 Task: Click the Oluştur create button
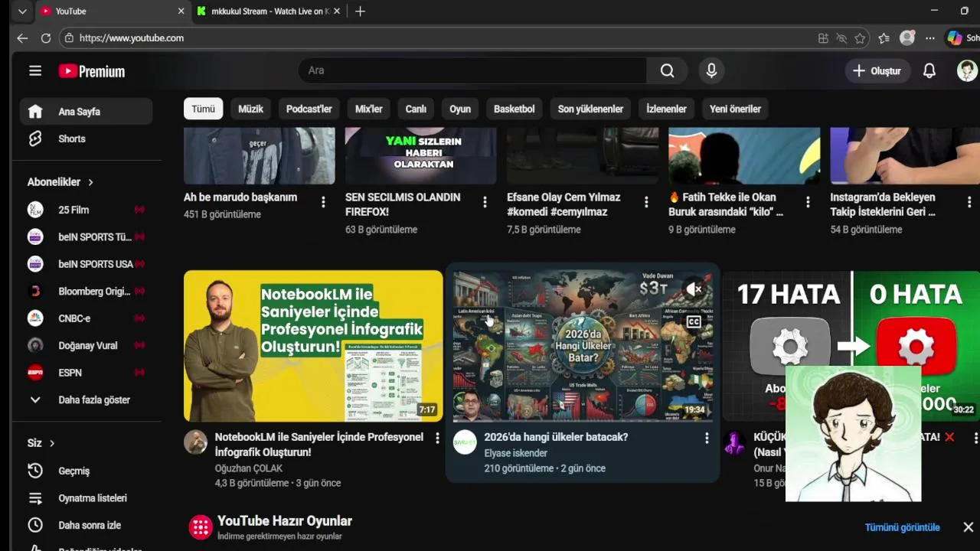pyautogui.click(x=877, y=70)
